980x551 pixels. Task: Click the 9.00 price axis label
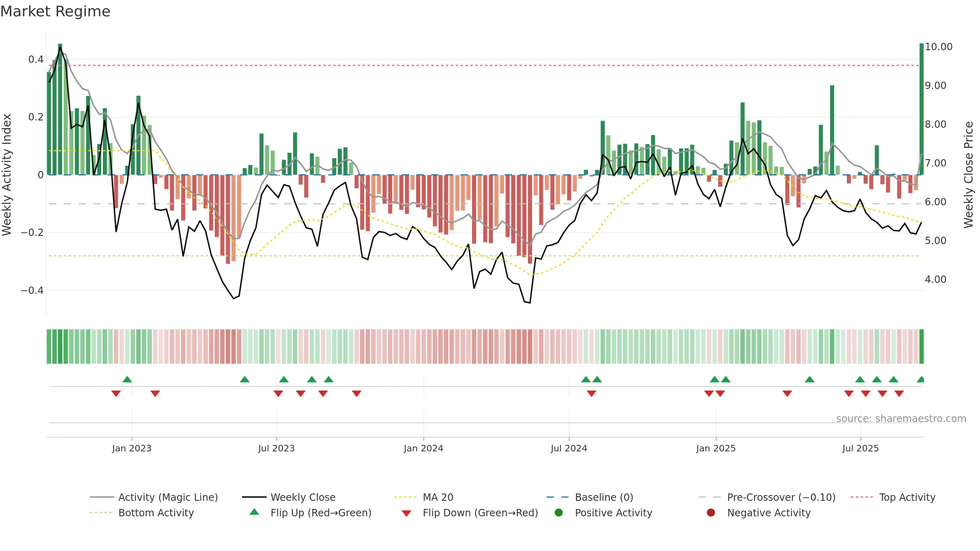[x=935, y=85]
